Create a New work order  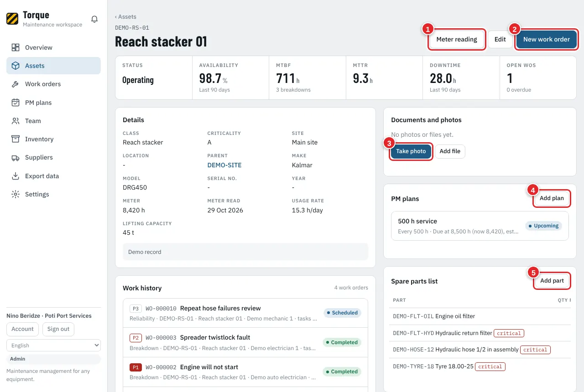click(x=547, y=39)
